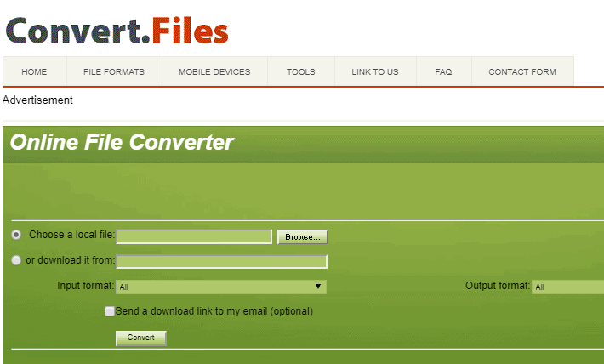Select the Choose a local file radio button
This screenshot has width=604, height=364.
(16, 235)
